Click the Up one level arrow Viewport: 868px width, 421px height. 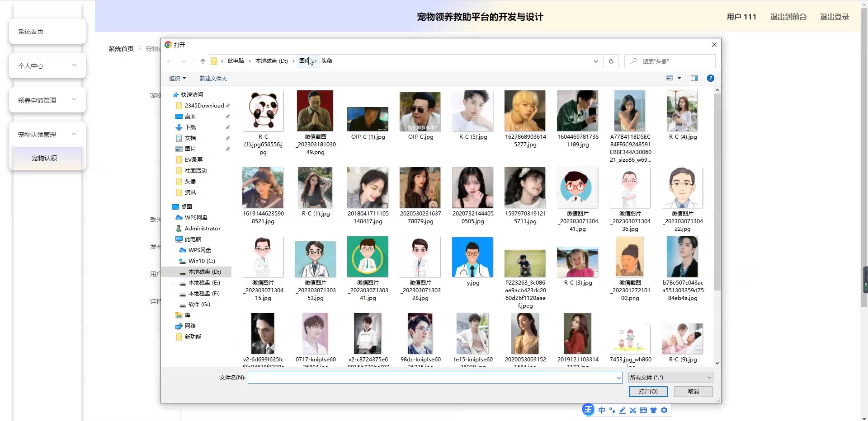pos(203,61)
